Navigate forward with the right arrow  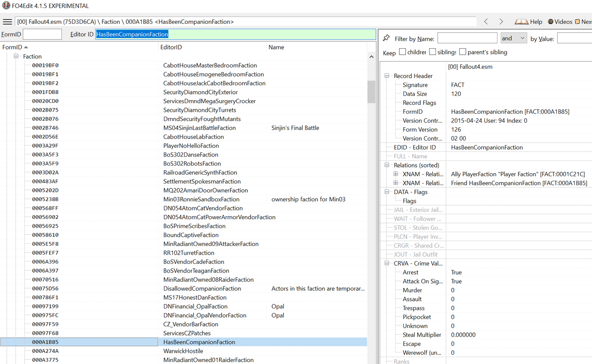click(x=501, y=22)
